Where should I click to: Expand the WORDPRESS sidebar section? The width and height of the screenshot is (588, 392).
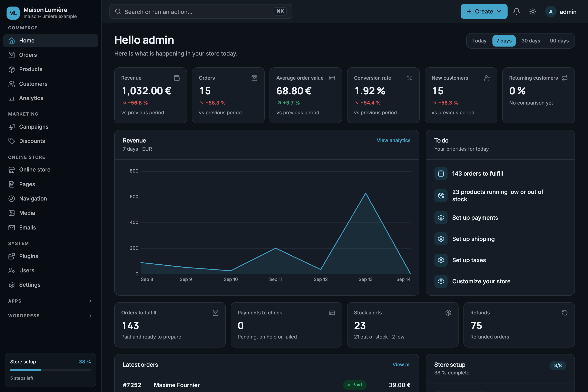(50, 316)
